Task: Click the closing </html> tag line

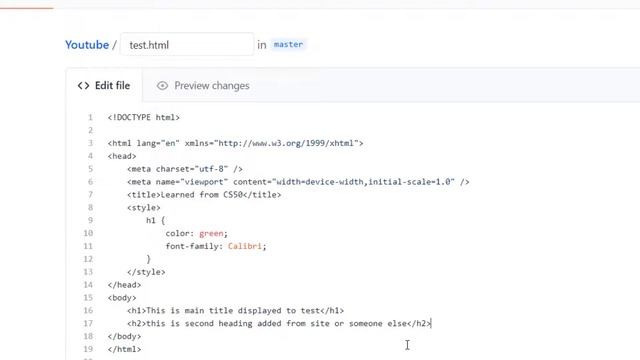Action: [124, 349]
